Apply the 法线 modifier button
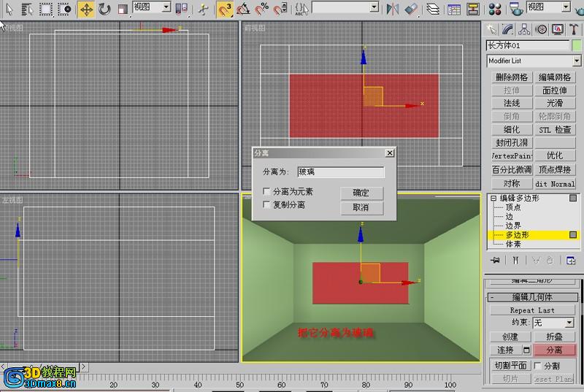This screenshot has height=392, width=584. point(512,103)
